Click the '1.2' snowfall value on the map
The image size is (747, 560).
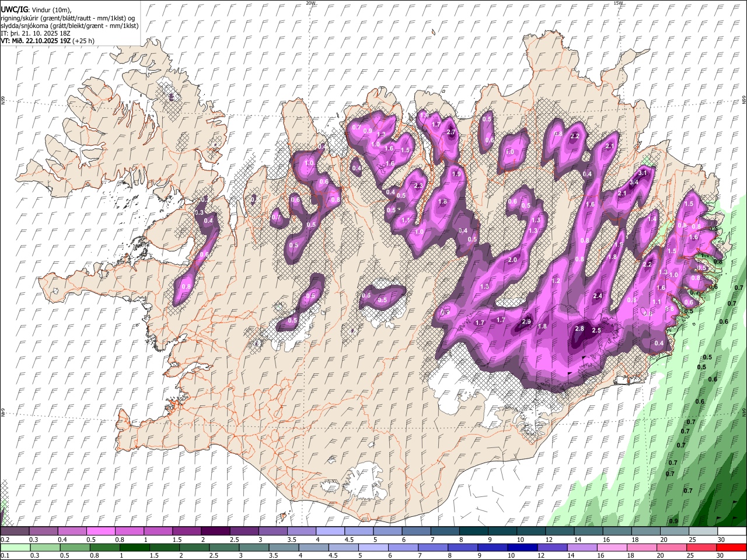(556, 281)
